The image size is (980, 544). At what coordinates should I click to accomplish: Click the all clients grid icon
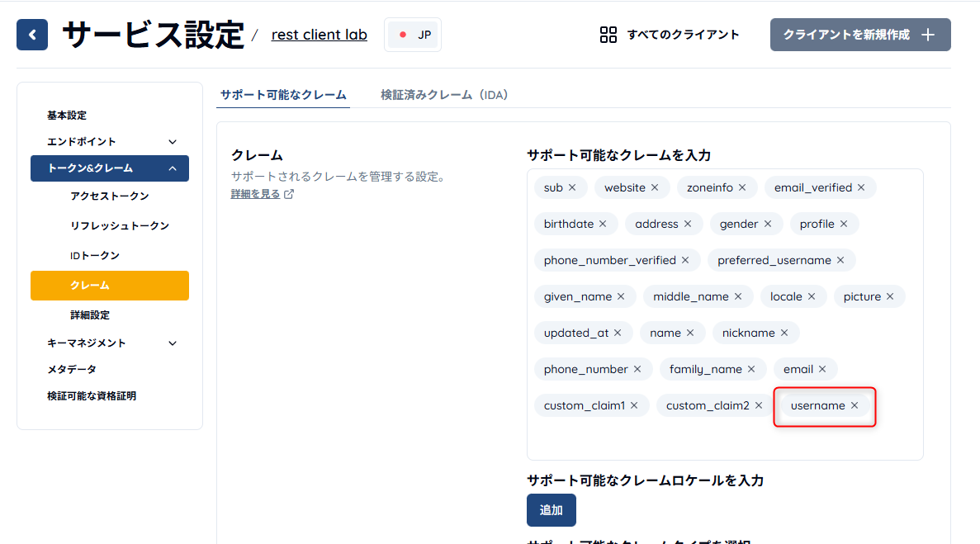pyautogui.click(x=608, y=35)
